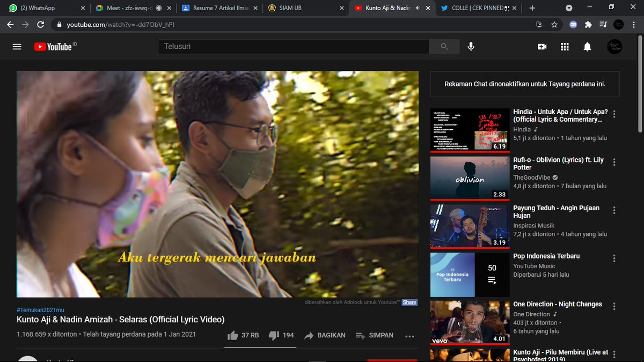Open the more actions ellipsis under the video
This screenshot has height=362, width=644.
(x=409, y=336)
